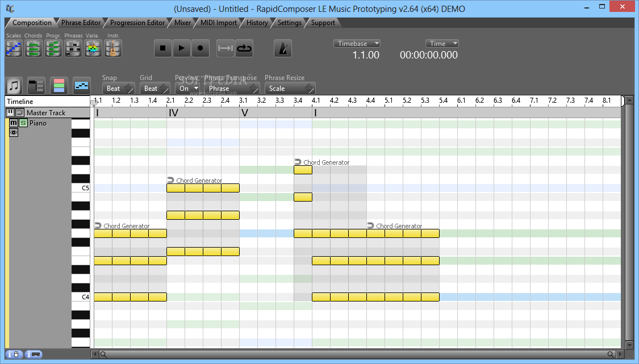Zoom in with right magnifier icon

click(x=611, y=354)
